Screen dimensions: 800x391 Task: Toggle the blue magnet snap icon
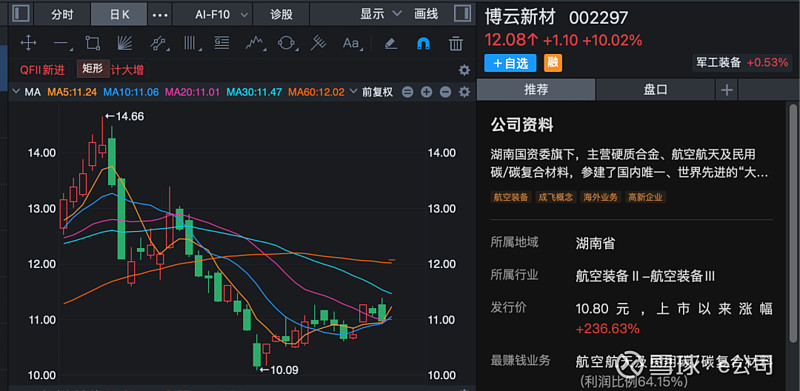pyautogui.click(x=423, y=44)
